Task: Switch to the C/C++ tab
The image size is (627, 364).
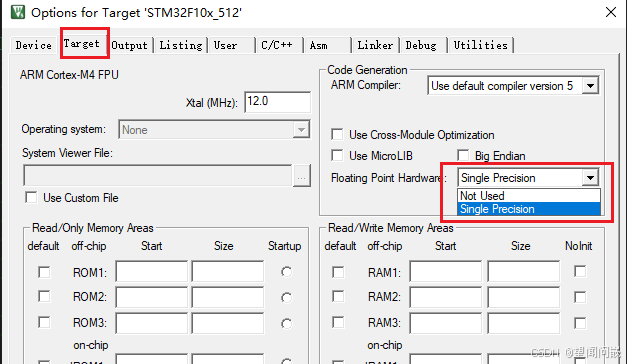Action: [x=279, y=45]
